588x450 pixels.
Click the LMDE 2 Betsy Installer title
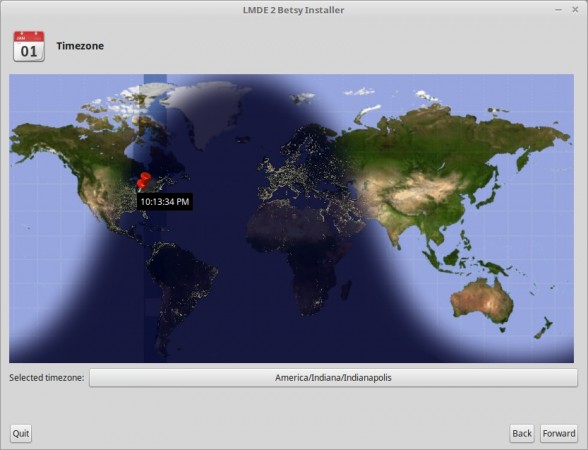[293, 10]
